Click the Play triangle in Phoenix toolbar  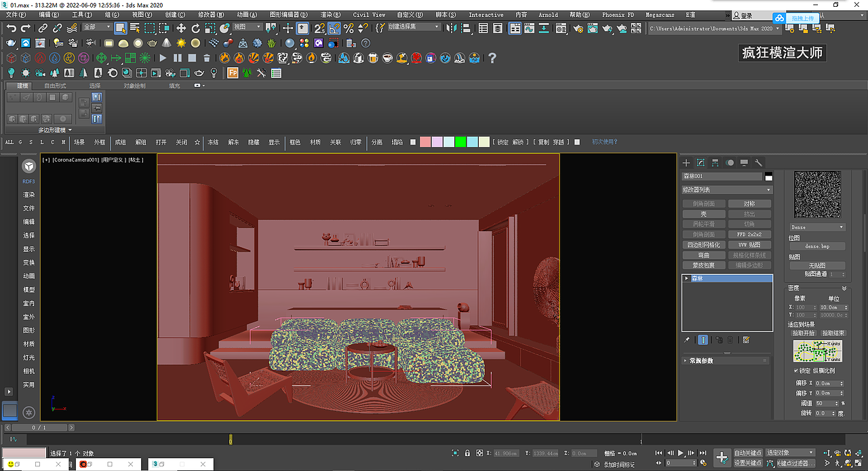(x=163, y=58)
